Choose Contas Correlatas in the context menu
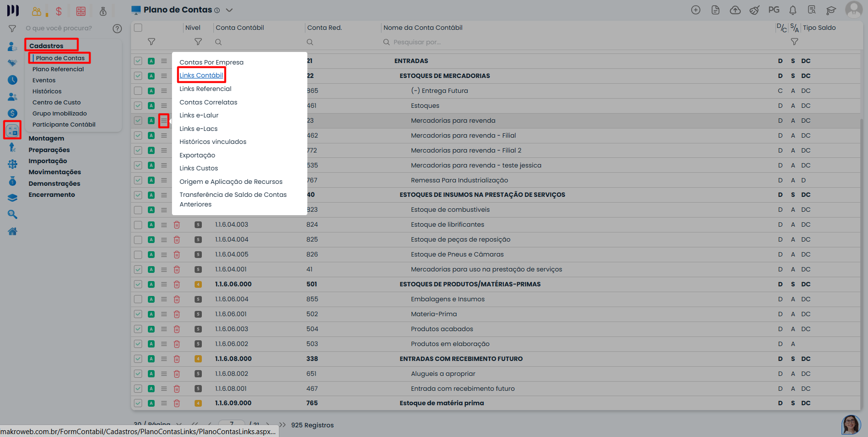 [208, 102]
